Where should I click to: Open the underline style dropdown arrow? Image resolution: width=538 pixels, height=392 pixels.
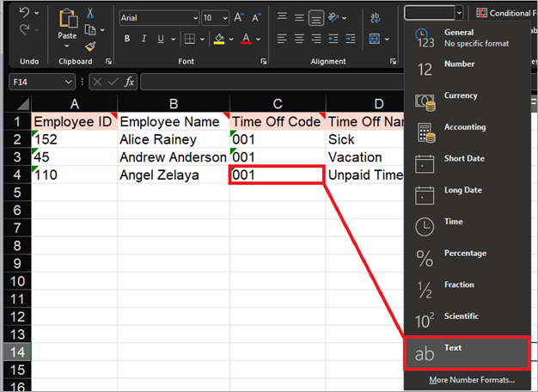pos(174,40)
